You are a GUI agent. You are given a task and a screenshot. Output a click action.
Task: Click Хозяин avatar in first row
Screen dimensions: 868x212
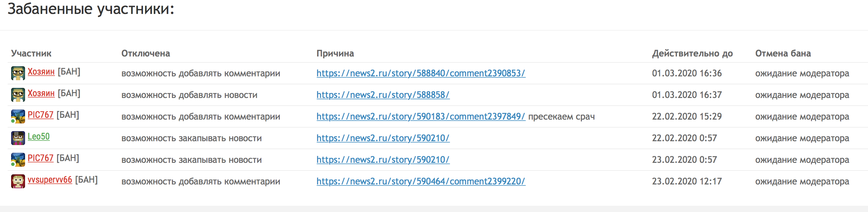click(x=18, y=73)
